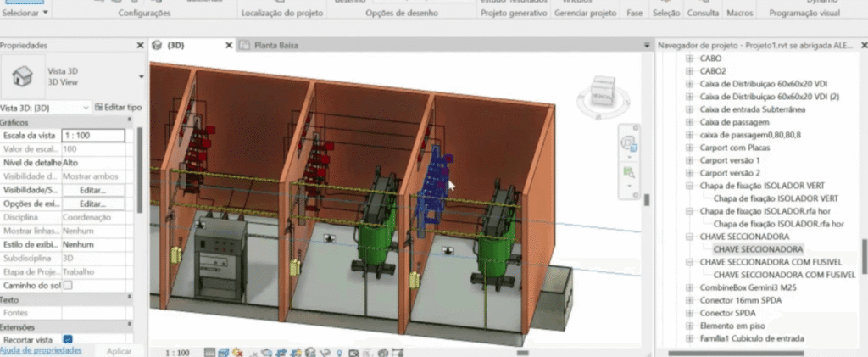Click Editar button for Visibilidade/Sobreposição
This screenshot has height=357, width=868.
92,190
